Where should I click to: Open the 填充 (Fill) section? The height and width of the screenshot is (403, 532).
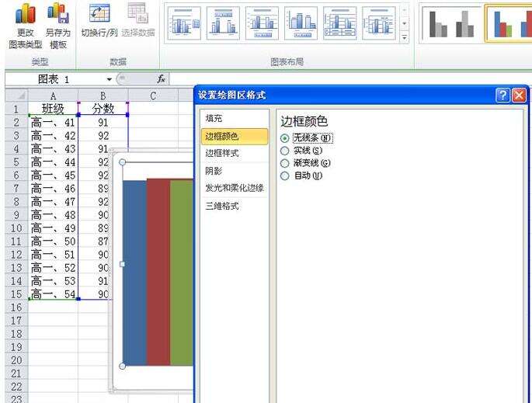[235, 118]
